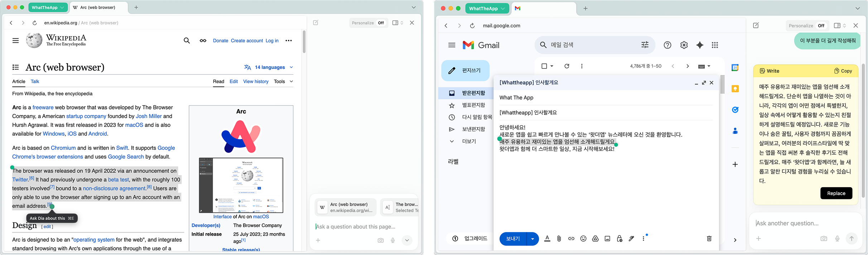Click the 메일 검색 search field

click(x=594, y=45)
